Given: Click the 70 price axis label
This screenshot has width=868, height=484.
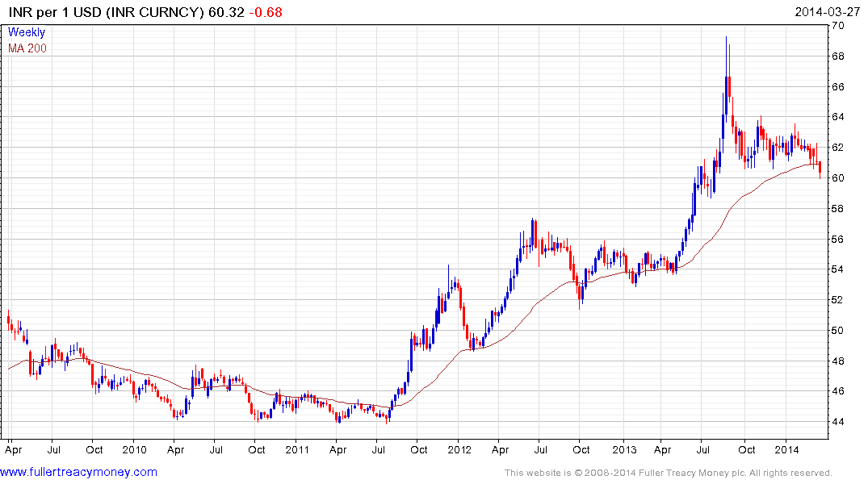Looking at the screenshot, I should [x=837, y=26].
